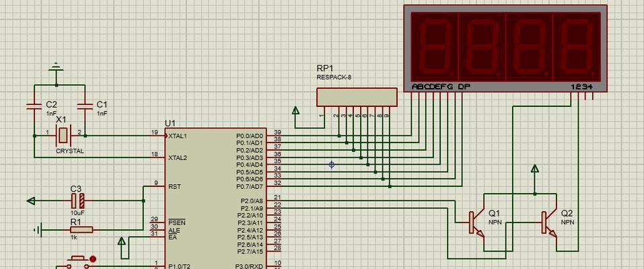Select the fourth digit of seven-segment display

click(x=576, y=46)
